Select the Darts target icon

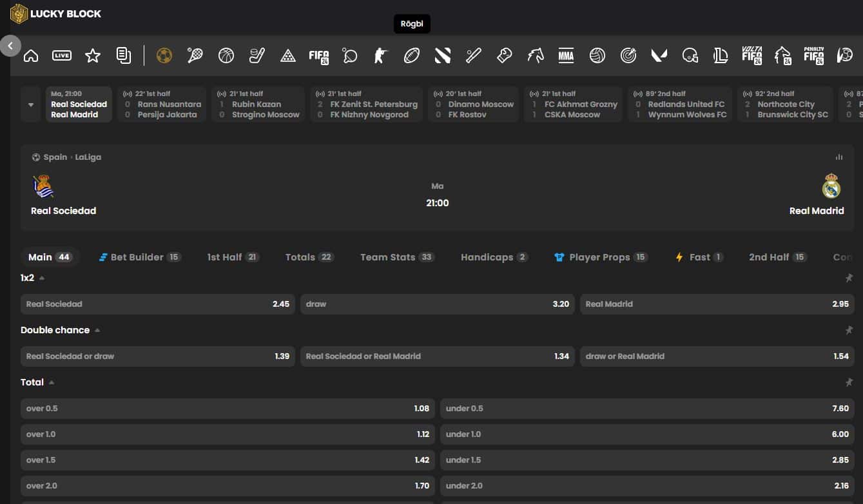[628, 55]
